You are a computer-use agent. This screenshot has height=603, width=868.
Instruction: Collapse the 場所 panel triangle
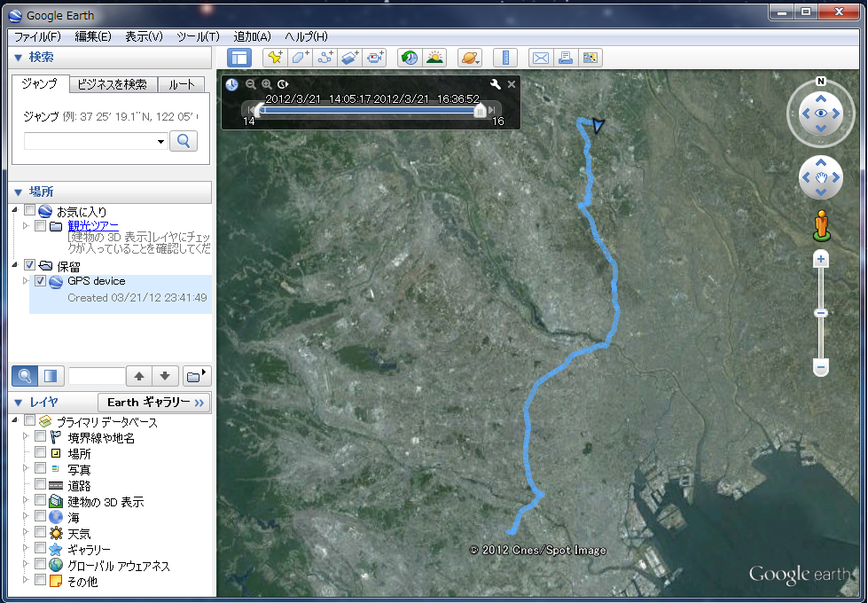pyautogui.click(x=19, y=192)
